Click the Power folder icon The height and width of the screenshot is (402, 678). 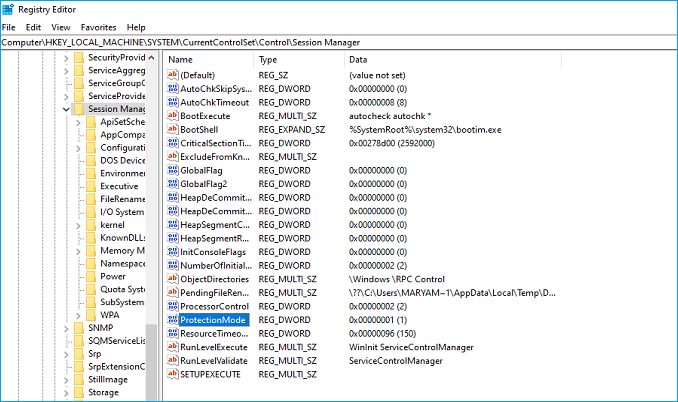tap(91, 276)
